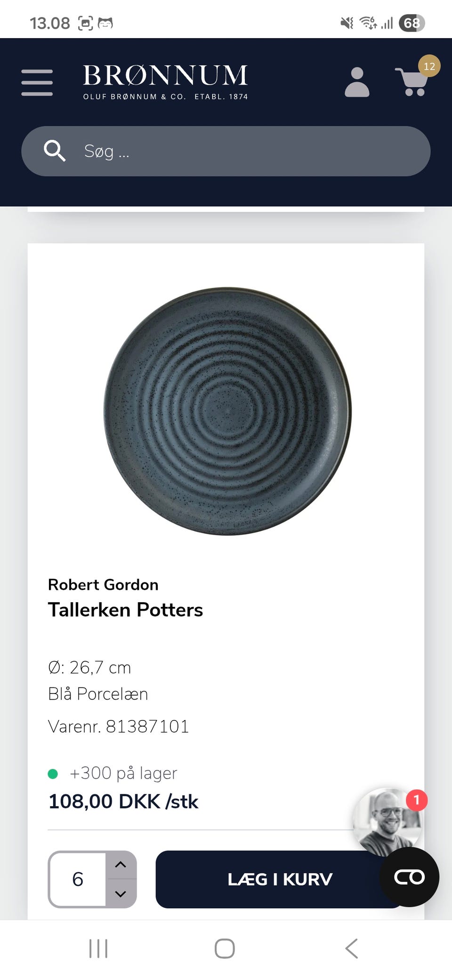The width and height of the screenshot is (452, 980).
Task: Decrease quantity with the down chevron
Action: 121,894
